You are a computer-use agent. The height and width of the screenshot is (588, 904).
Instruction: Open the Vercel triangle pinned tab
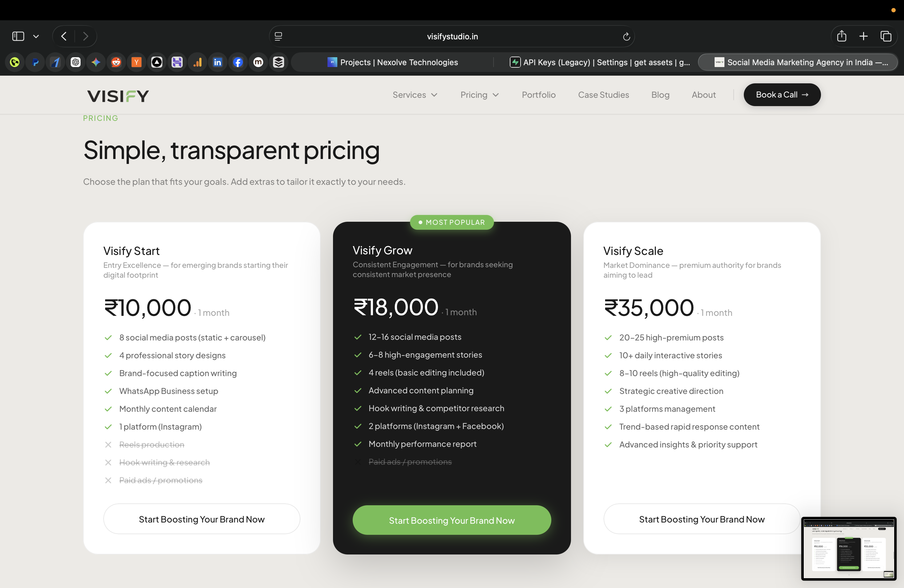pyautogui.click(x=157, y=62)
